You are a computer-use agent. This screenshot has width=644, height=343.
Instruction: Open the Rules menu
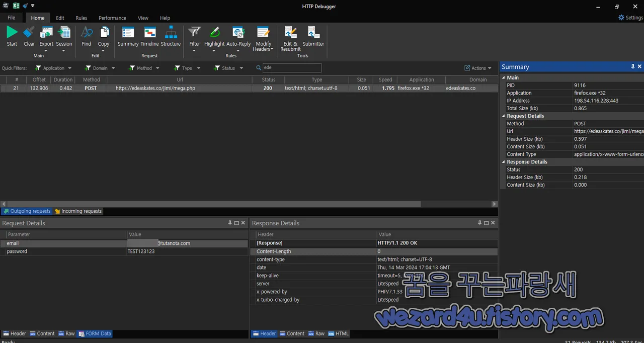coord(81,18)
